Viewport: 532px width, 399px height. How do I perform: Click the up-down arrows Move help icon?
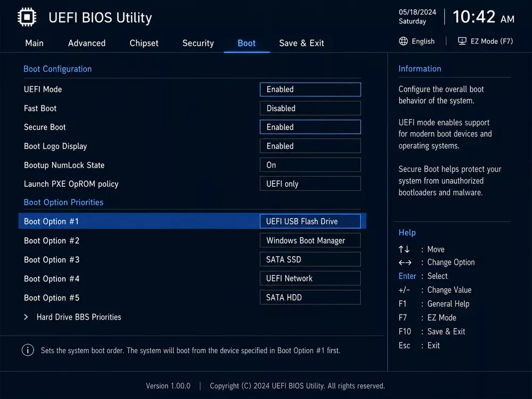[x=404, y=250]
